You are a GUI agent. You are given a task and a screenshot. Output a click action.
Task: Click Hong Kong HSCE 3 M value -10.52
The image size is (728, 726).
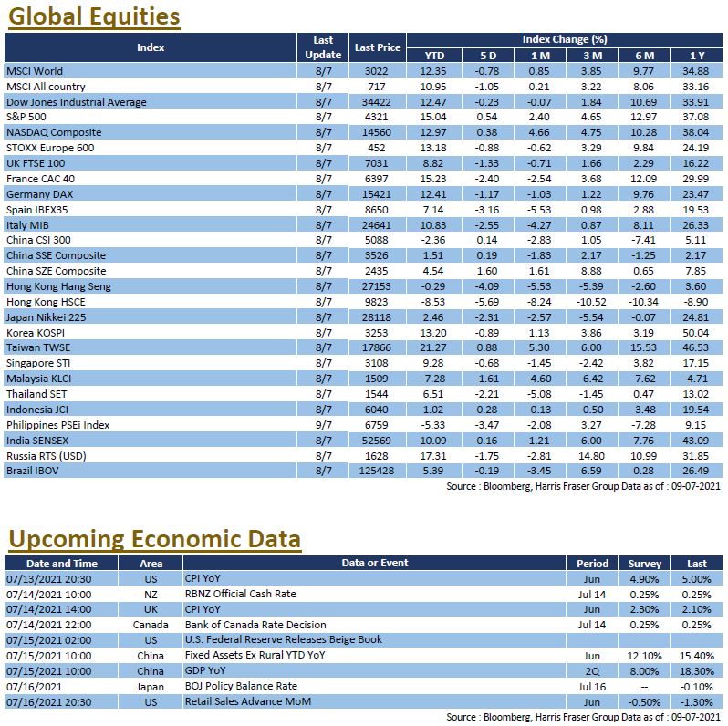pyautogui.click(x=591, y=302)
